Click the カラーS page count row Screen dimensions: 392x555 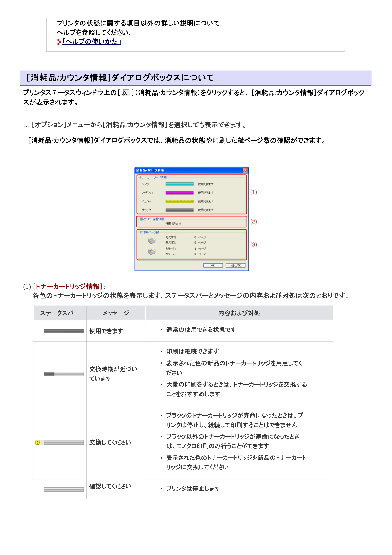click(185, 249)
